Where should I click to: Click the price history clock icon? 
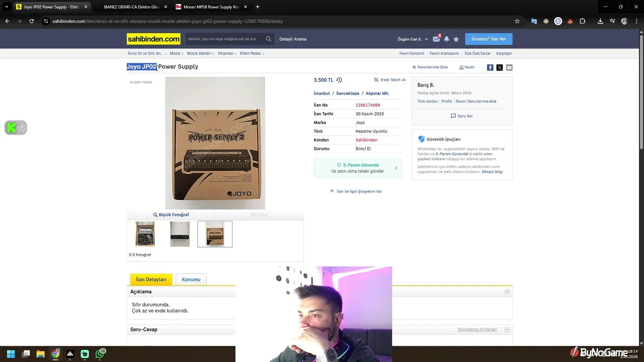point(339,80)
